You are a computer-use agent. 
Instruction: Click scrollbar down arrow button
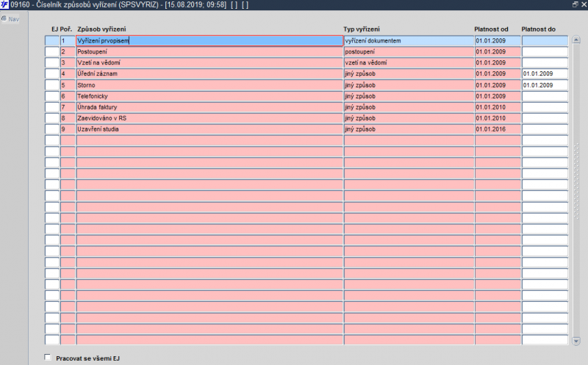[x=576, y=341]
